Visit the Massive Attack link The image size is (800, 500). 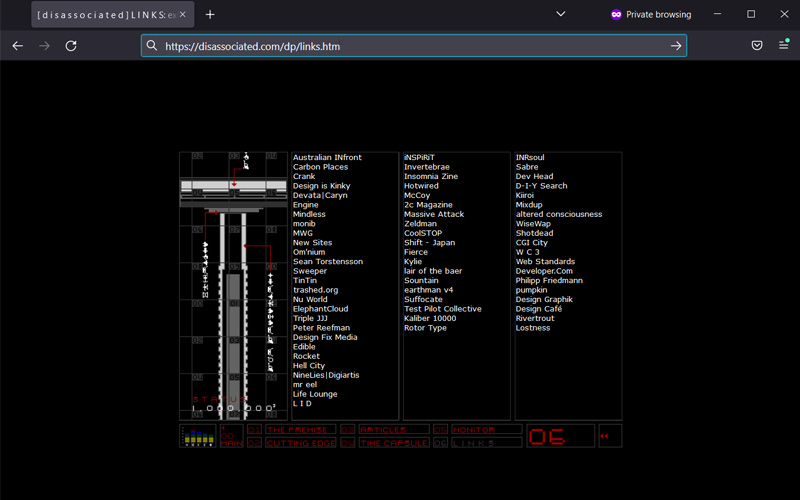434,214
